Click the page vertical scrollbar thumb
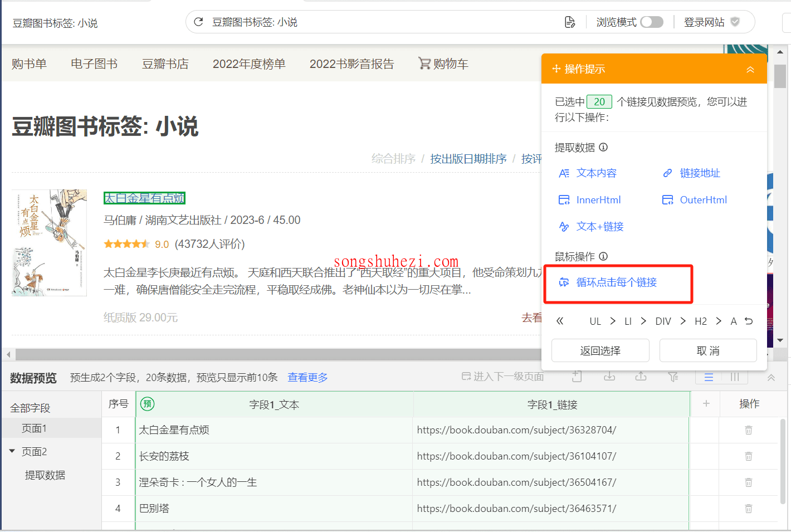Screen dimensions: 791x532 coord(780,76)
